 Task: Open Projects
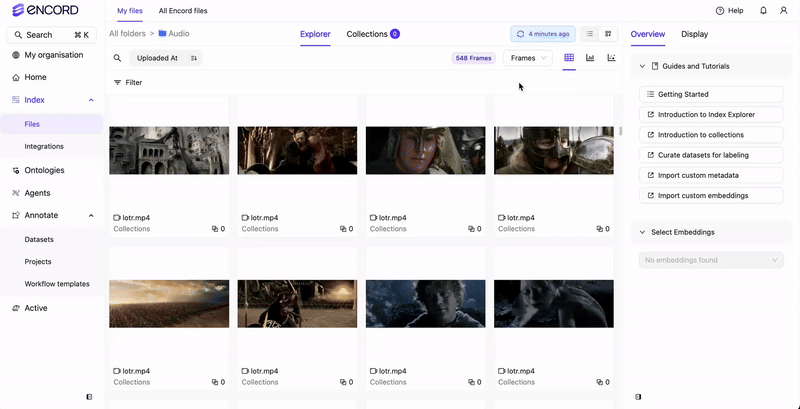pyautogui.click(x=38, y=262)
